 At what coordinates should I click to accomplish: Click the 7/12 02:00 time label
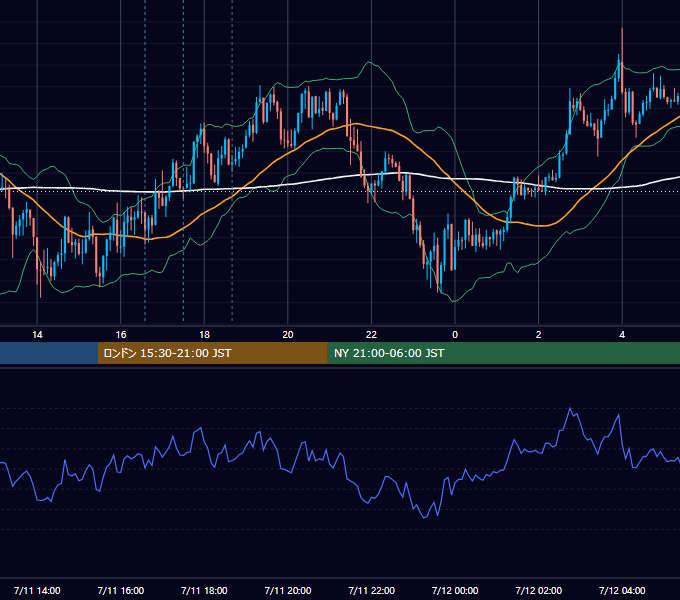pyautogui.click(x=538, y=590)
